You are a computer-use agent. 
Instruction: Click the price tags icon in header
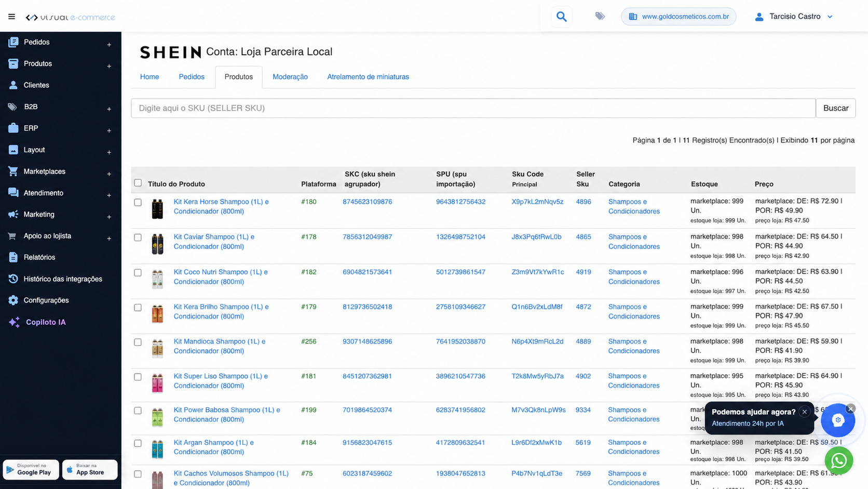[x=600, y=16]
